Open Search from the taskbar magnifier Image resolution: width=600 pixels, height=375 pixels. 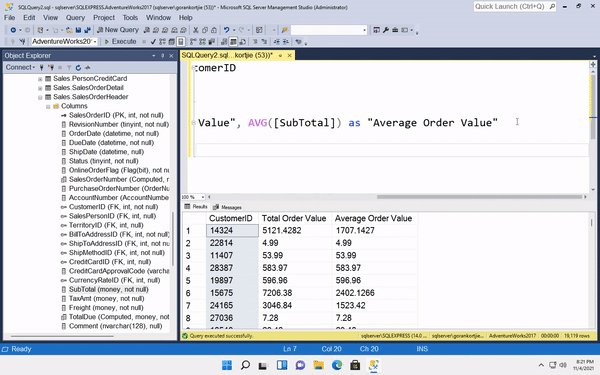[245, 365]
